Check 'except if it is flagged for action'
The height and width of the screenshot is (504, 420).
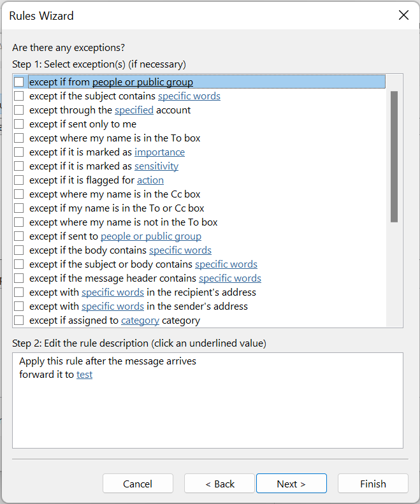18,180
